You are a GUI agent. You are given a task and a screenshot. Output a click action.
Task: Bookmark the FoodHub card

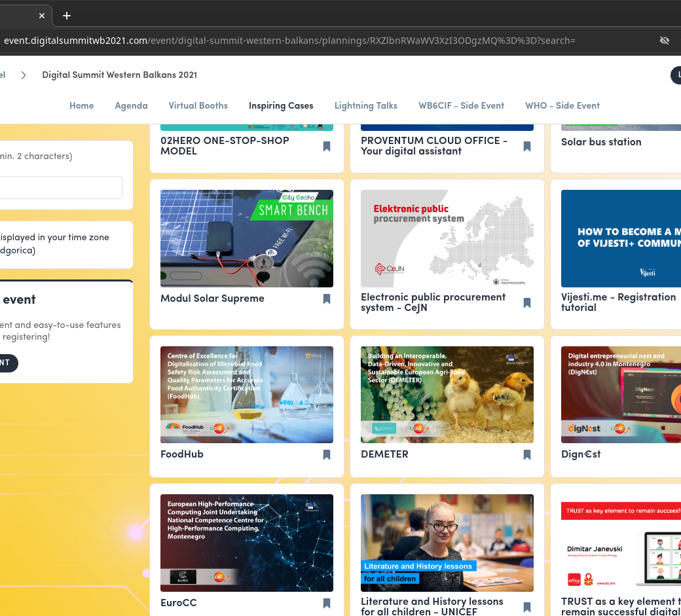click(x=327, y=454)
